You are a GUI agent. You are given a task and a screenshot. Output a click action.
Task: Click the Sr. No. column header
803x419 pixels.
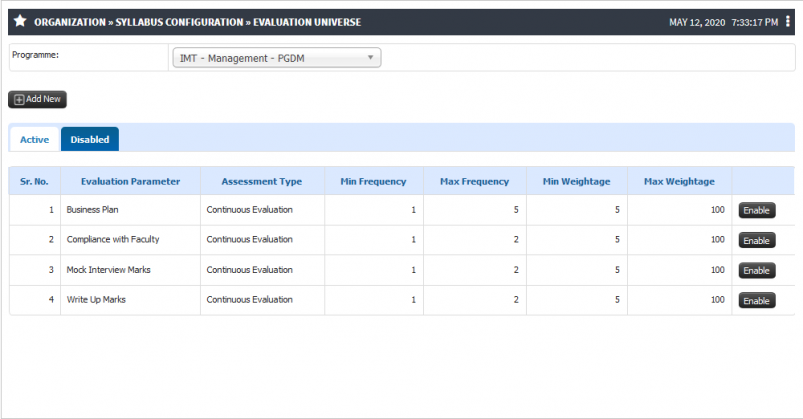(34, 181)
